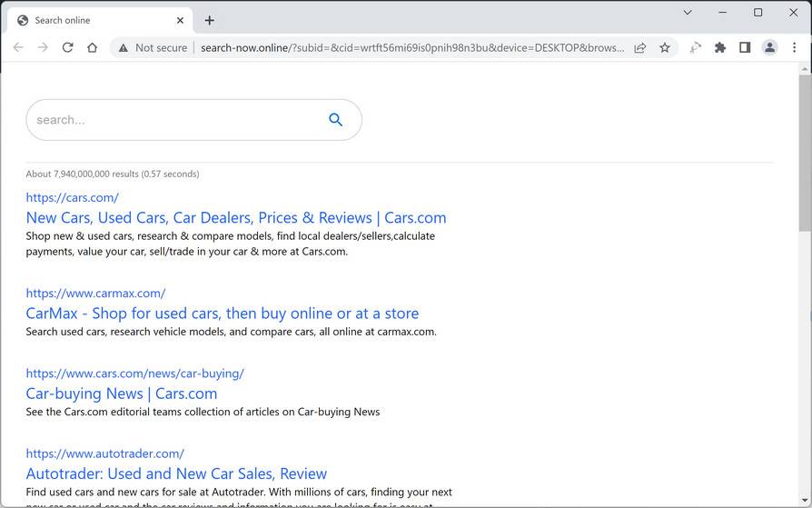
Task: Open the CarMax used cars result
Action: pyautogui.click(x=222, y=314)
